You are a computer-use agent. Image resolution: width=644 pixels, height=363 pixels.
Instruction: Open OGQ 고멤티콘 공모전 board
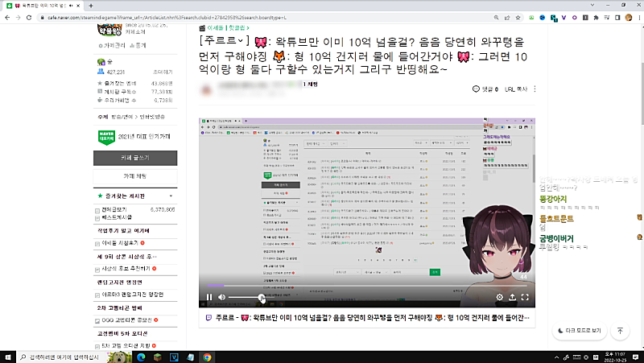(x=126, y=320)
